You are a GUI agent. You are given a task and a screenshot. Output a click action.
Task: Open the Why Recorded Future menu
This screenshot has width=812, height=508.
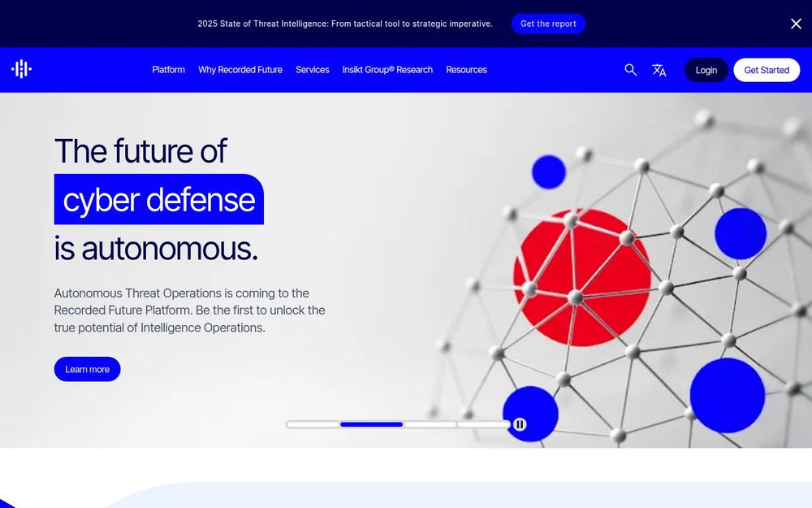point(240,70)
